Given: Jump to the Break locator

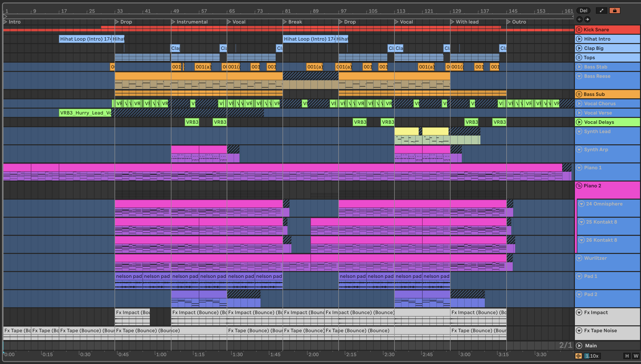Looking at the screenshot, I should coord(285,22).
